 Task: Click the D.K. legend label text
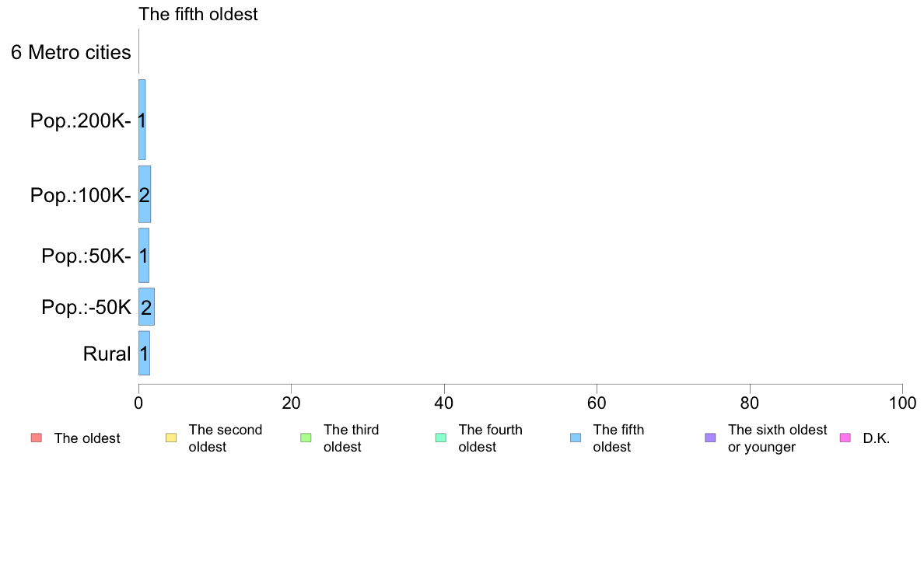(x=877, y=438)
